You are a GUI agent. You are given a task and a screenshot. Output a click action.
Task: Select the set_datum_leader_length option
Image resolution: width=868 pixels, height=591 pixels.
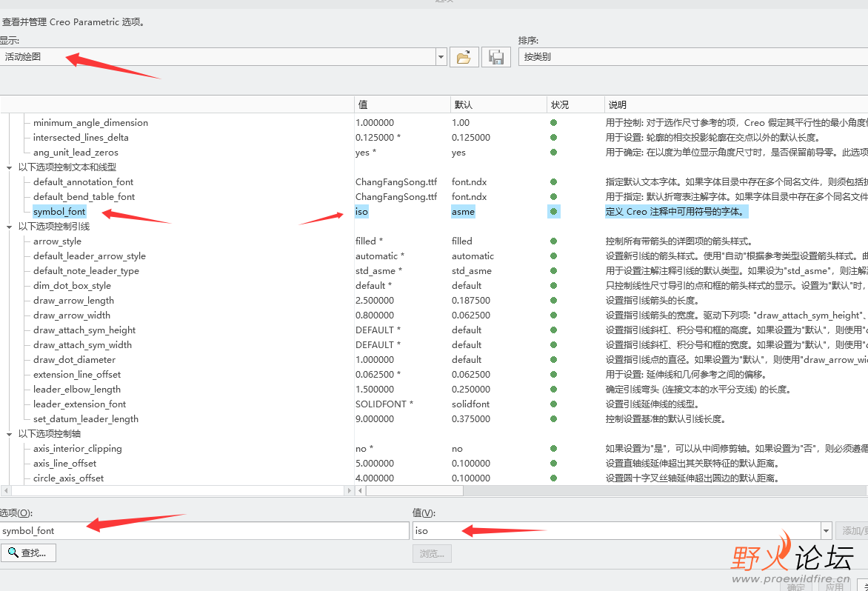(86, 419)
